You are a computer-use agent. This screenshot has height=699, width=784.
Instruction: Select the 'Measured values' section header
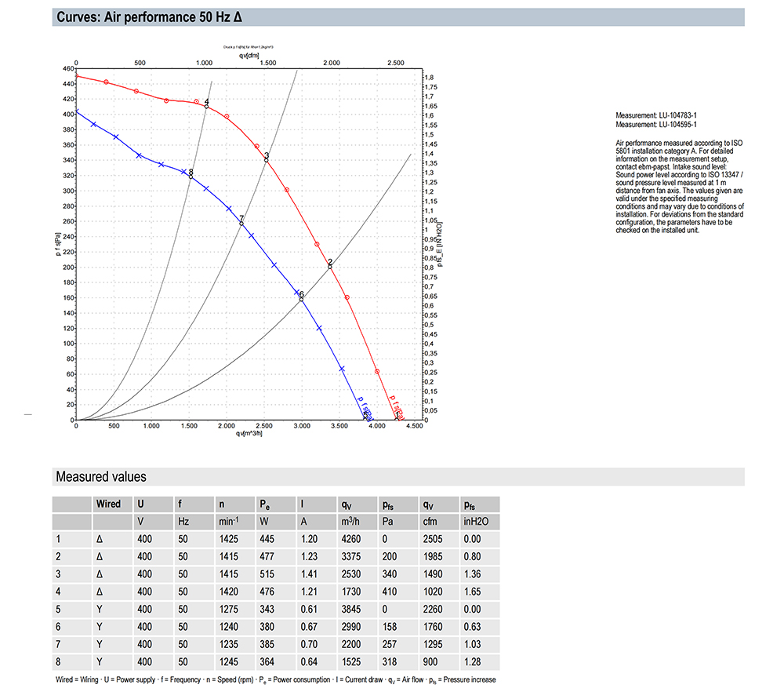(101, 476)
